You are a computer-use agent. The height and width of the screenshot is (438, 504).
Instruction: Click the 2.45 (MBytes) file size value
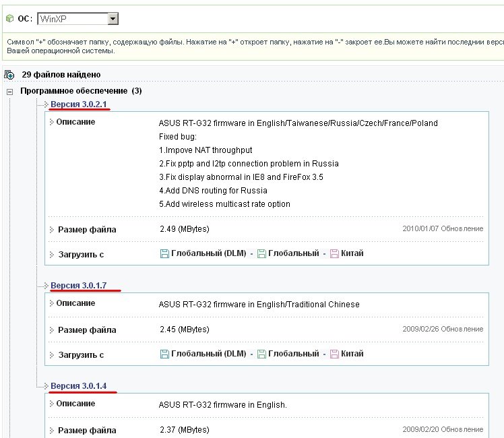point(185,329)
